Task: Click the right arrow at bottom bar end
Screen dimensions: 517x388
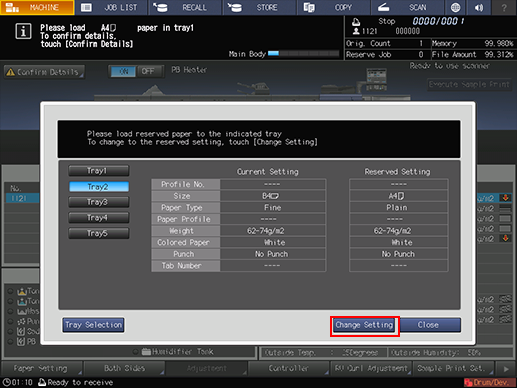Action: click(x=506, y=369)
